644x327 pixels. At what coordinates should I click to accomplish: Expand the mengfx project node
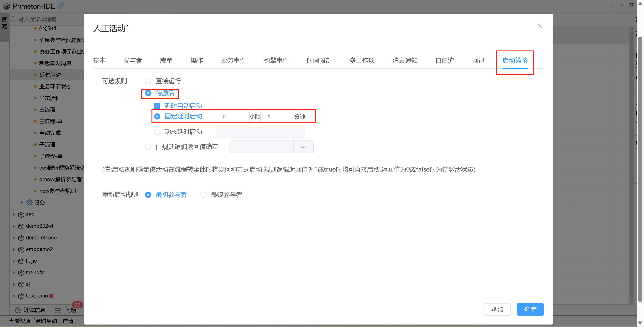(14, 272)
